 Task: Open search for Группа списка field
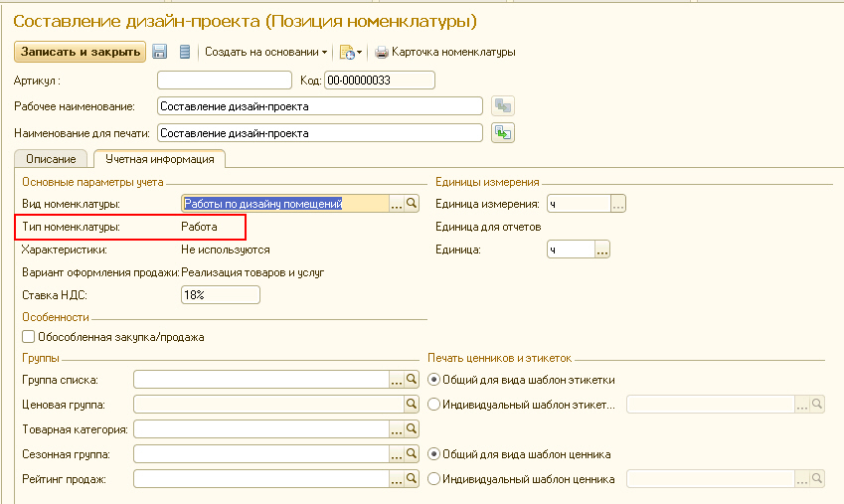pos(412,379)
